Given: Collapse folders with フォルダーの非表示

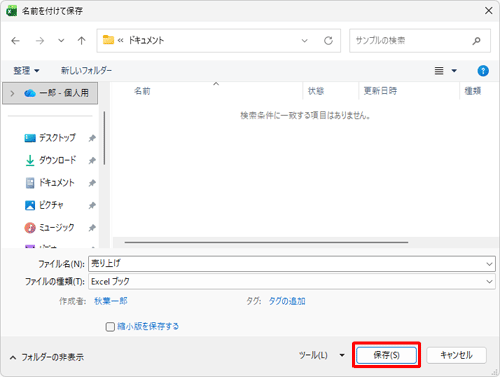Looking at the screenshot, I should point(47,357).
